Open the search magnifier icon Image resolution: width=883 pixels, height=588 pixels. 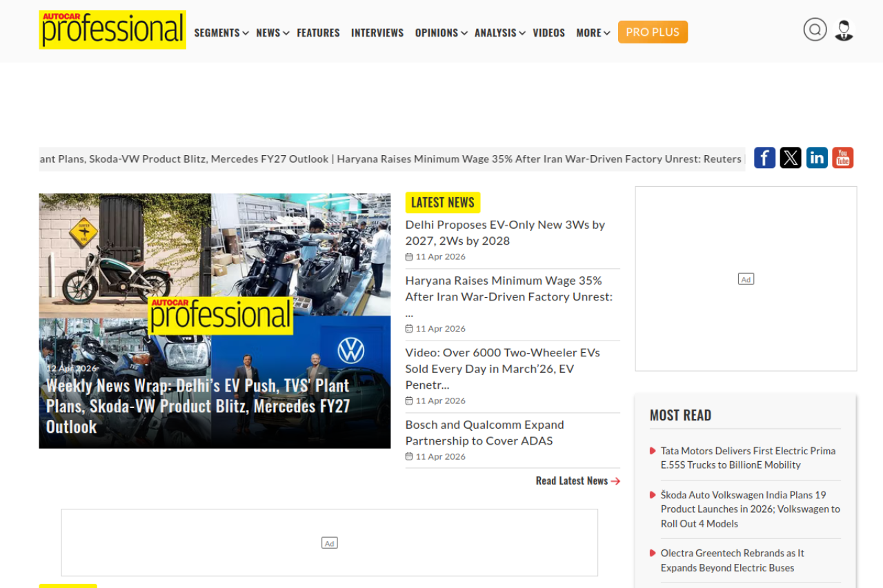click(815, 30)
